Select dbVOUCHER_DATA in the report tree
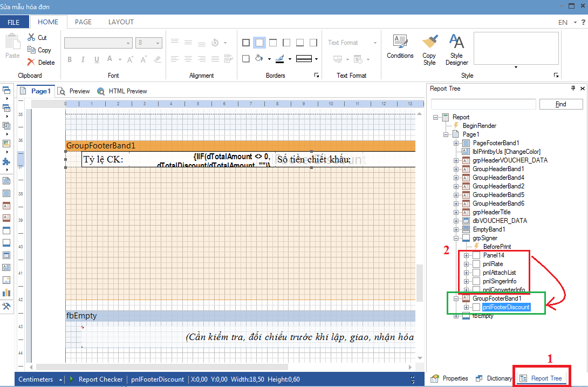The height and width of the screenshot is (387, 588). click(x=500, y=221)
